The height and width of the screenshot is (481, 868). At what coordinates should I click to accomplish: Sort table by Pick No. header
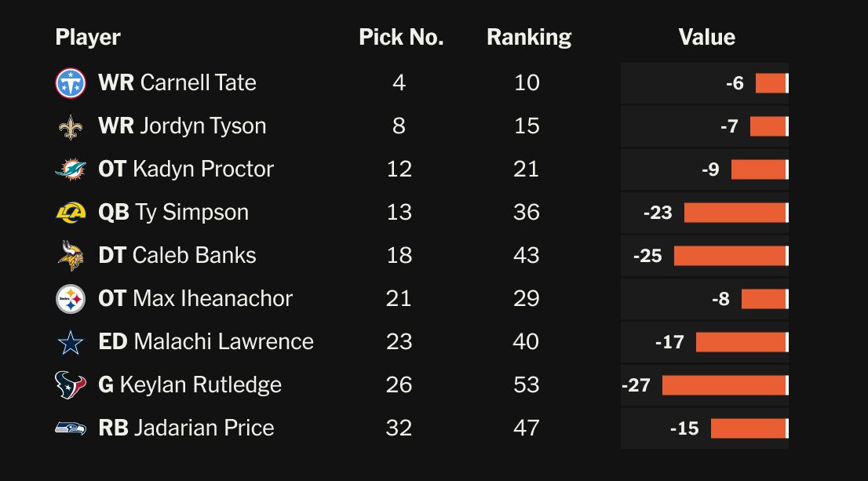pyautogui.click(x=401, y=38)
